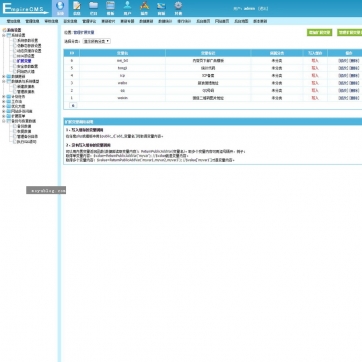Open the 用户 user icon menu
The width and height of the screenshot is (362, 362).
click(127, 8)
